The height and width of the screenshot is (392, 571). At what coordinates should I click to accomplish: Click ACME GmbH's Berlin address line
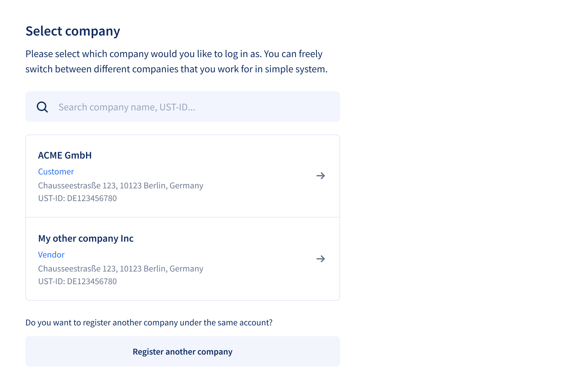coord(121,186)
